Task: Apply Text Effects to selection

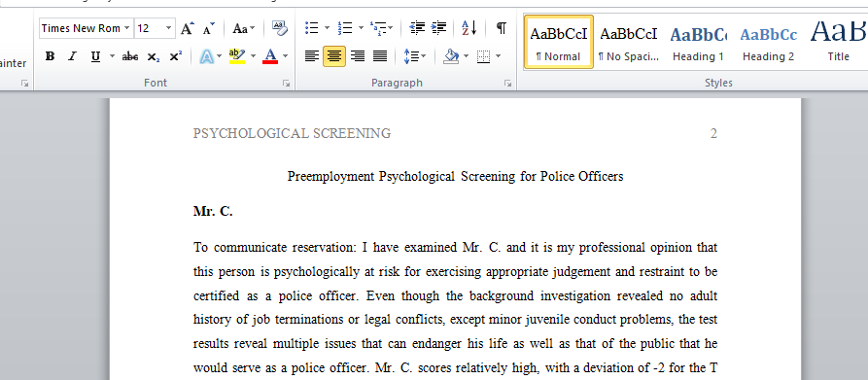Action: click(x=206, y=55)
